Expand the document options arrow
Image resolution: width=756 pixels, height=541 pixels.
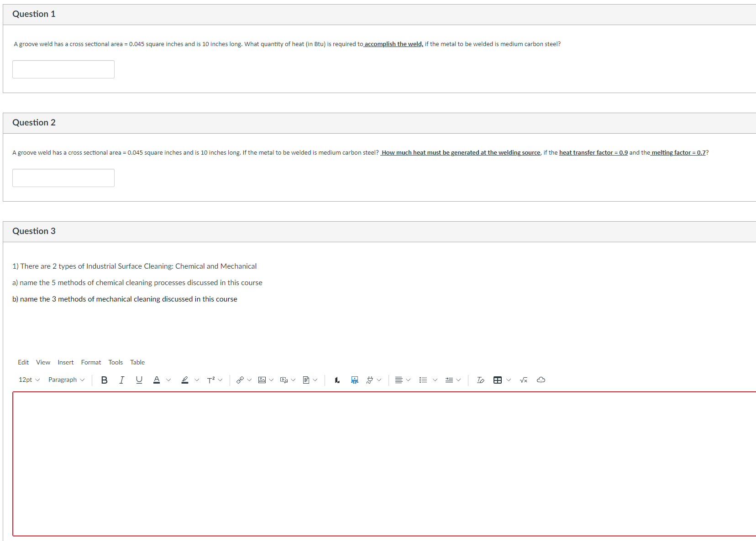point(315,380)
